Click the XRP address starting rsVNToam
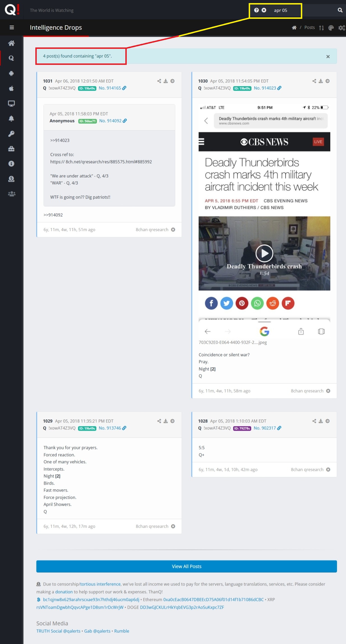 click(80, 607)
